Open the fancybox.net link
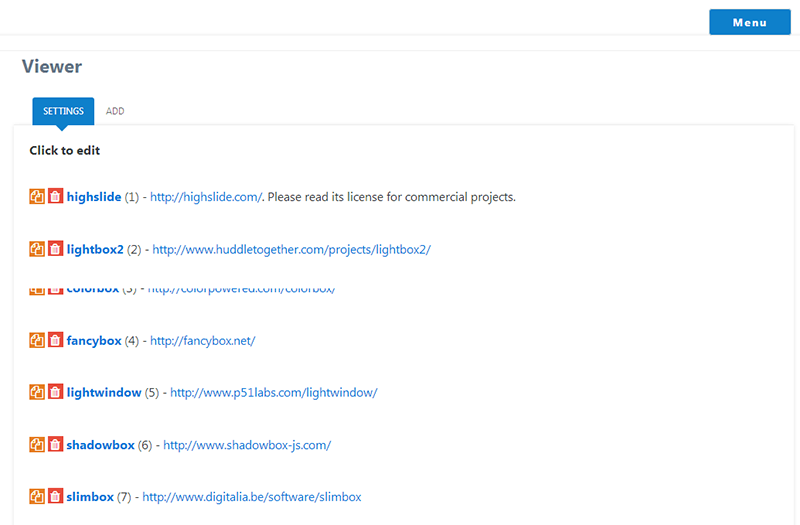This screenshot has width=800, height=525. click(x=203, y=341)
